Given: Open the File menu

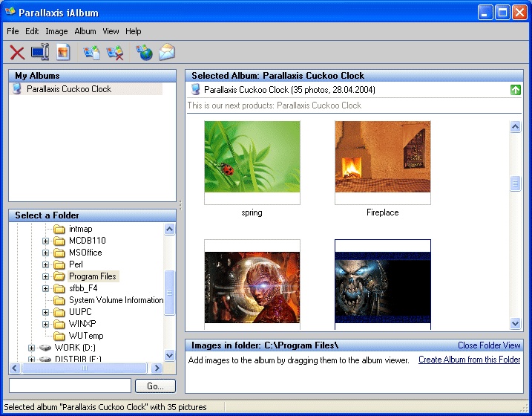Looking at the screenshot, I should pos(13,31).
